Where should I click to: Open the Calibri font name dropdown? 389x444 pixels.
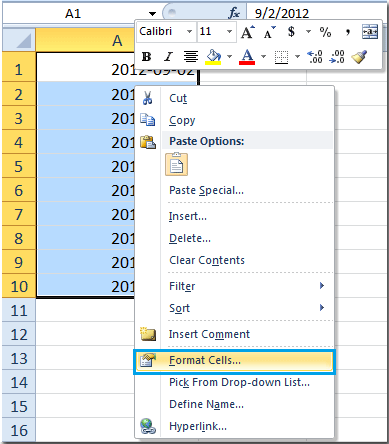click(x=189, y=32)
